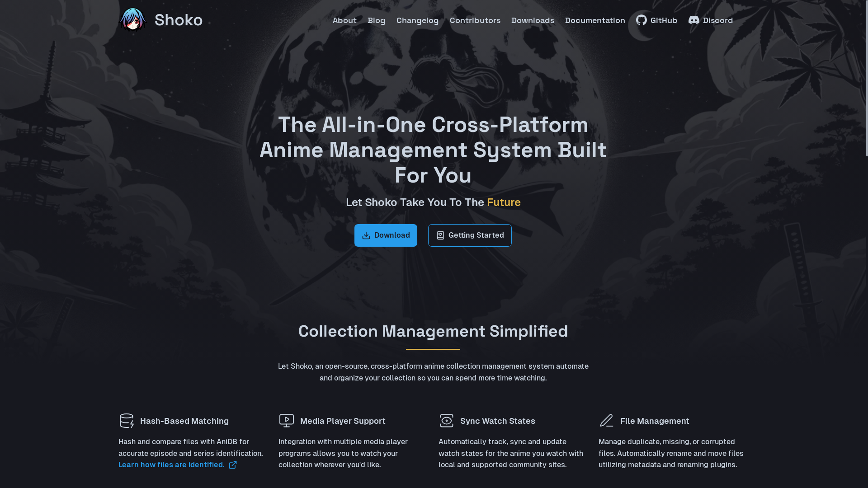The height and width of the screenshot is (488, 868).
Task: Click the highlighted word 'Future'
Action: tap(504, 202)
